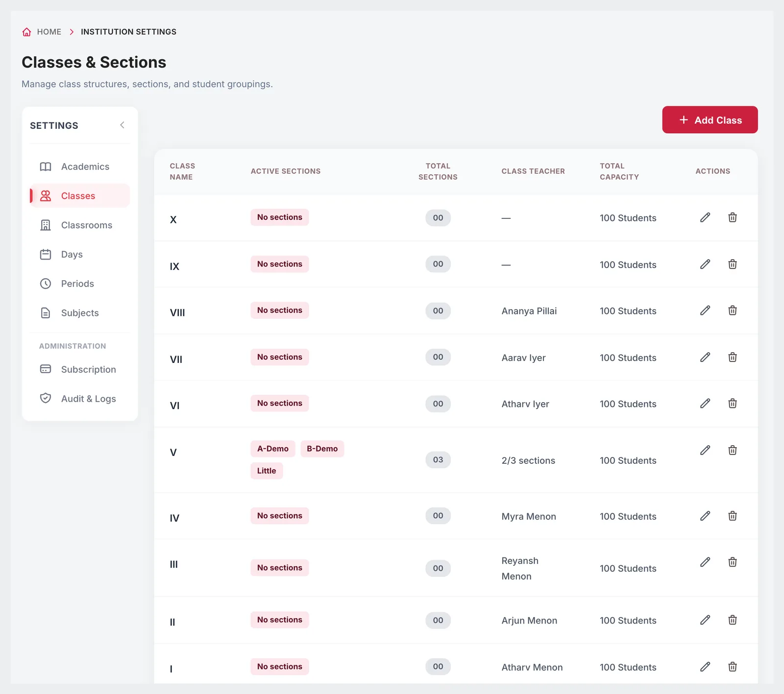Delete class IV via the trash icon
The width and height of the screenshot is (784, 694).
pyautogui.click(x=733, y=516)
